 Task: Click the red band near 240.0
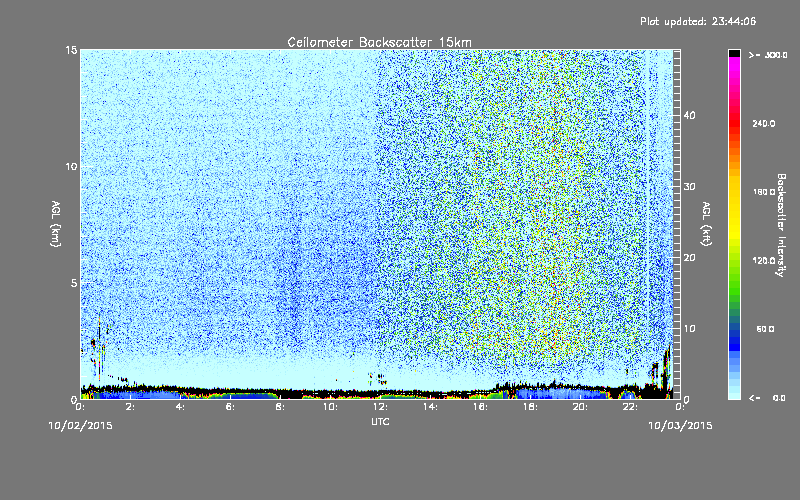coord(734,122)
